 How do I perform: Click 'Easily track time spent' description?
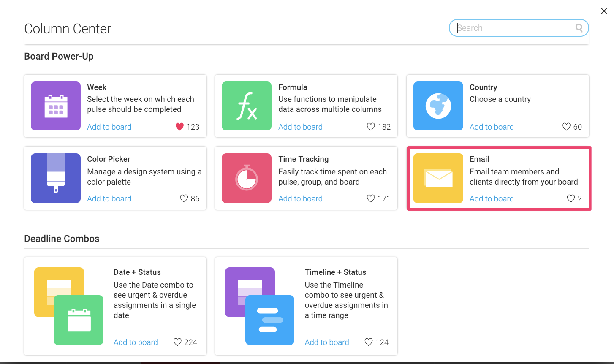[332, 177]
